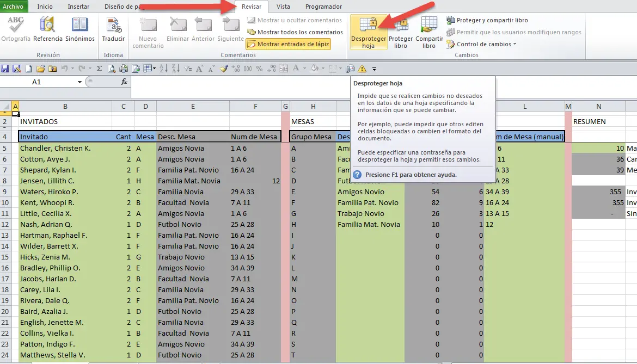
Task: Toggle Mostrar entradas de lápiz
Action: 288,44
